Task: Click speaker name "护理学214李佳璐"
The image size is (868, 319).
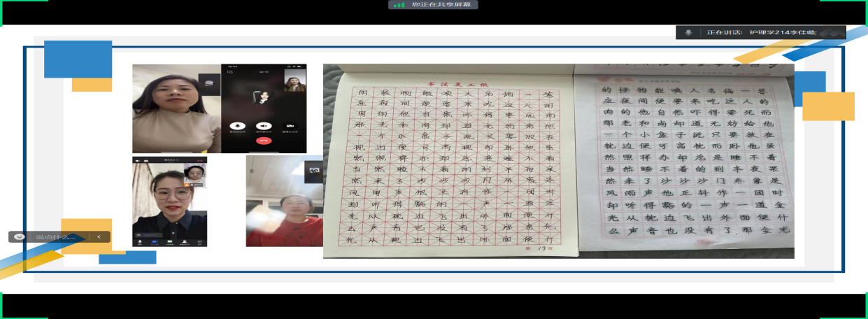Action: pyautogui.click(x=783, y=32)
